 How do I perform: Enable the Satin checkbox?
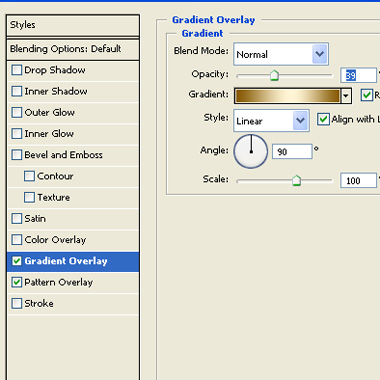16,219
